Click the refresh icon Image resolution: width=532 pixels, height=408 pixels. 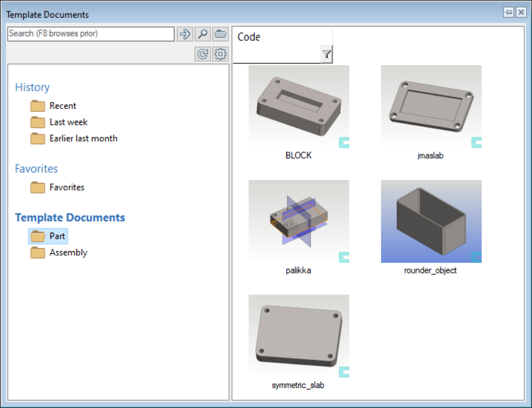[x=203, y=54]
